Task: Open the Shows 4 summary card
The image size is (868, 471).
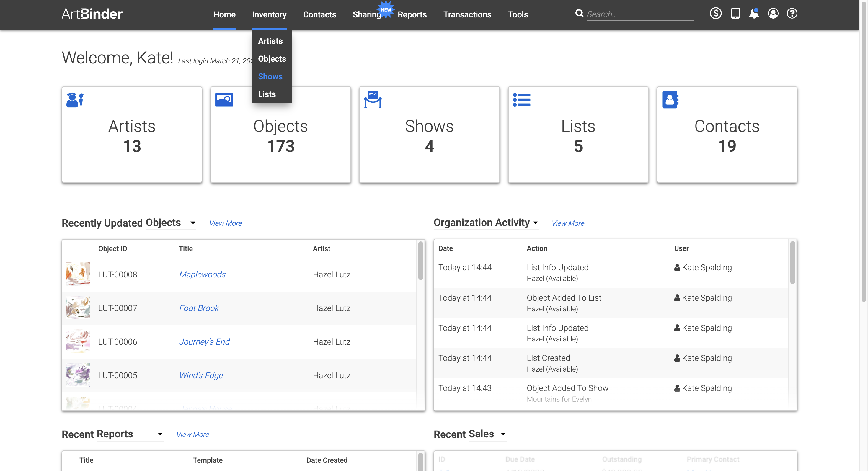Action: (429, 135)
